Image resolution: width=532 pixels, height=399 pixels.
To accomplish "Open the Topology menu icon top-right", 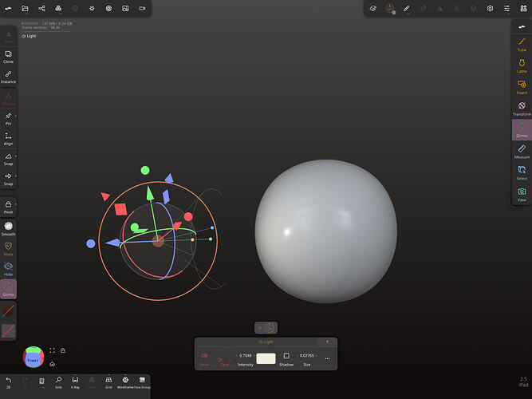I will (x=372, y=9).
